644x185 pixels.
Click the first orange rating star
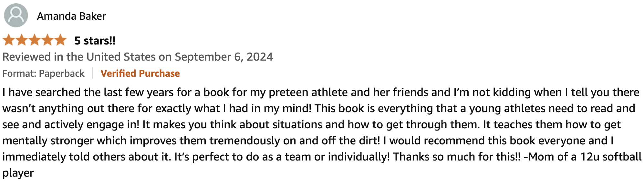pyautogui.click(x=8, y=41)
